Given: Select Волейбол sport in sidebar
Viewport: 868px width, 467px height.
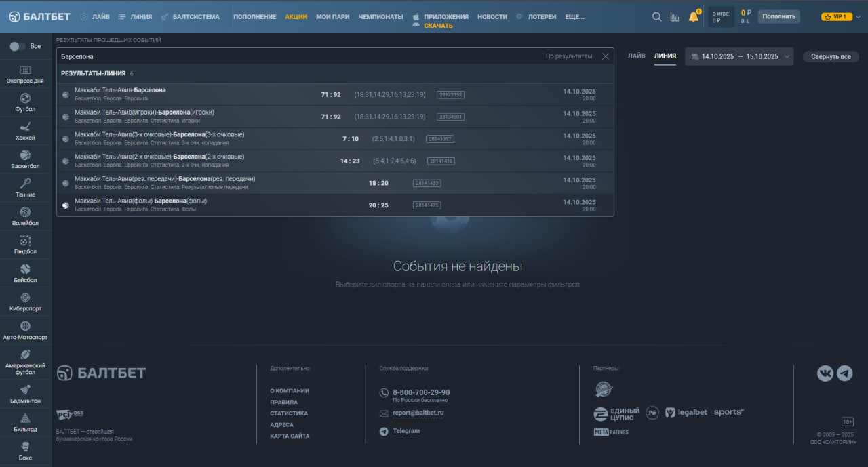Looking at the screenshot, I should tap(25, 217).
